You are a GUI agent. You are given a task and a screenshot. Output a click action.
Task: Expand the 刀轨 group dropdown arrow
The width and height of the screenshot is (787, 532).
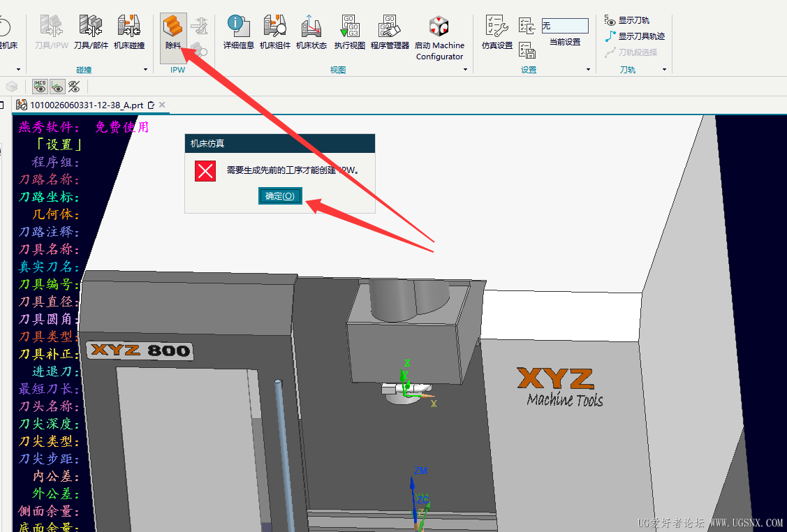pyautogui.click(x=664, y=70)
